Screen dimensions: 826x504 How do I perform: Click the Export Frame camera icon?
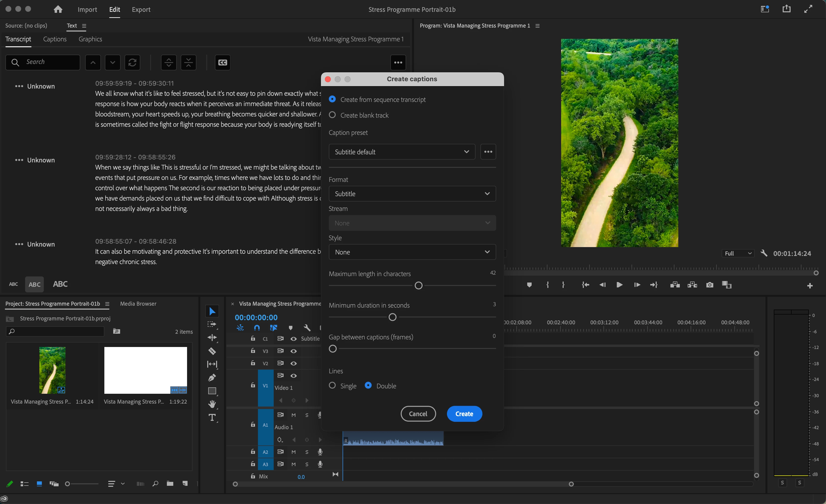[709, 285]
